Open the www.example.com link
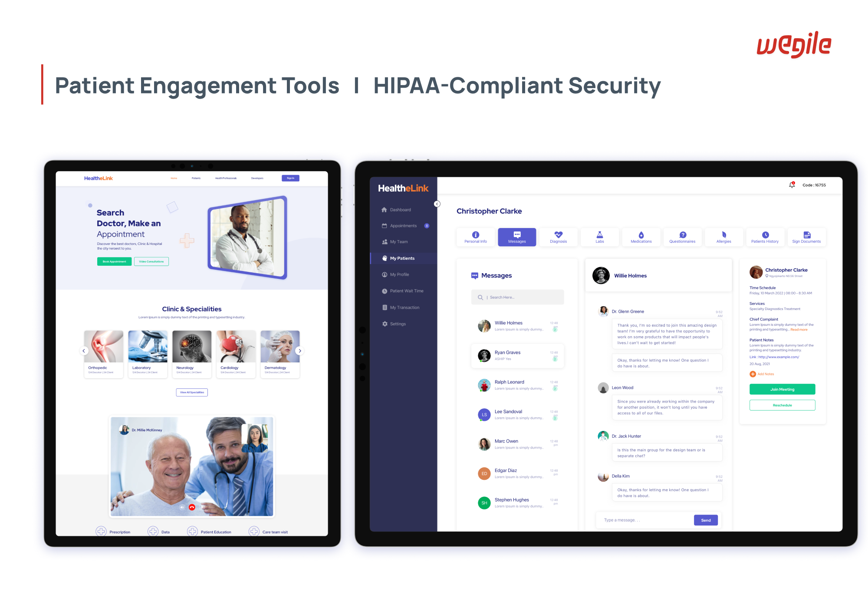 779,357
